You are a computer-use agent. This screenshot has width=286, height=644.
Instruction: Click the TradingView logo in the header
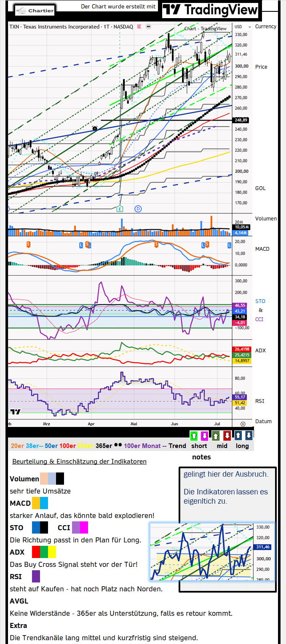[210, 10]
